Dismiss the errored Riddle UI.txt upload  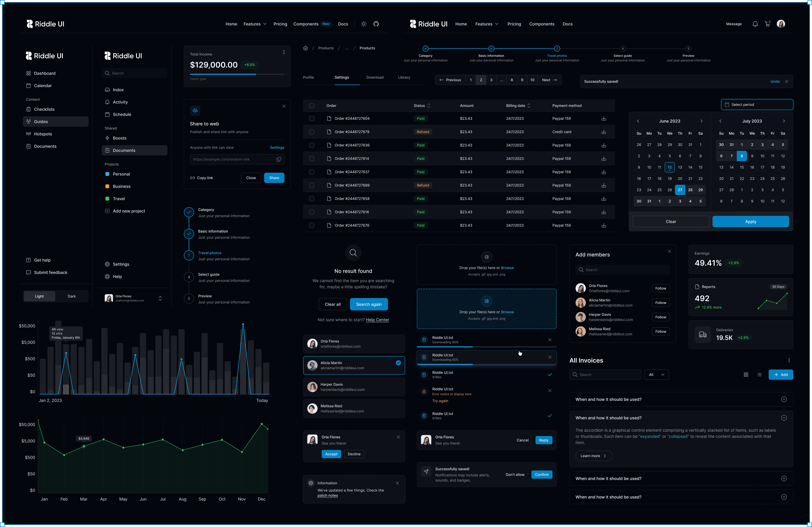point(550,391)
